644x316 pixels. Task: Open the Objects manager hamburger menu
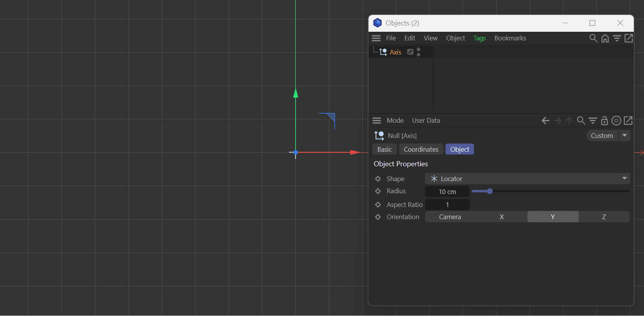[376, 38]
